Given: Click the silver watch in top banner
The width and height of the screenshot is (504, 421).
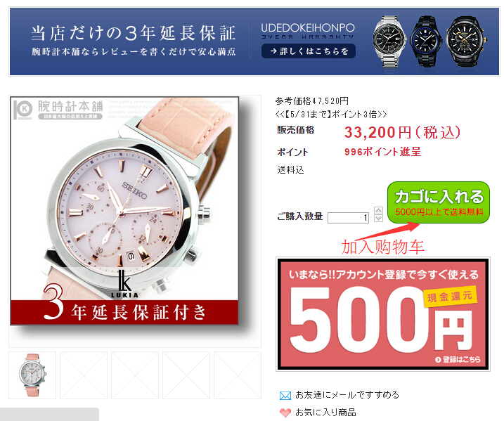Looking at the screenshot, I should click(x=389, y=42).
